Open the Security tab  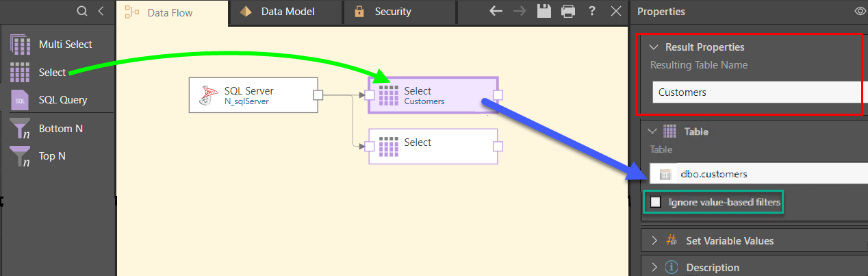coord(392,12)
